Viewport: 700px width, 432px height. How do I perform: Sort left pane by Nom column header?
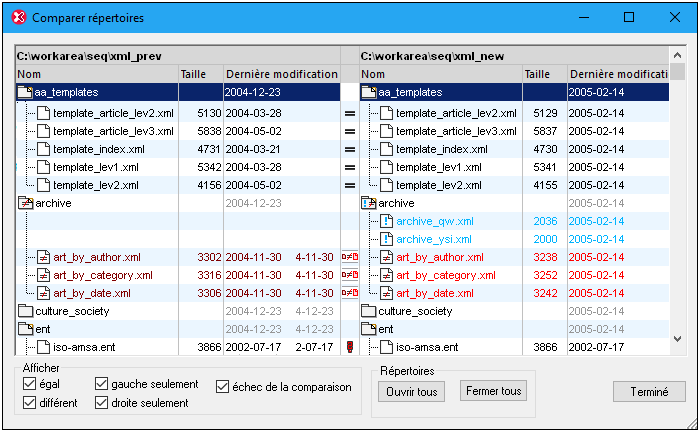pos(96,74)
